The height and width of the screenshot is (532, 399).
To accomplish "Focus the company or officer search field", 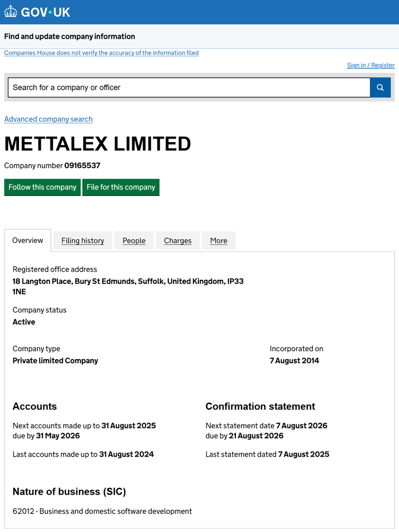I will pos(189,88).
